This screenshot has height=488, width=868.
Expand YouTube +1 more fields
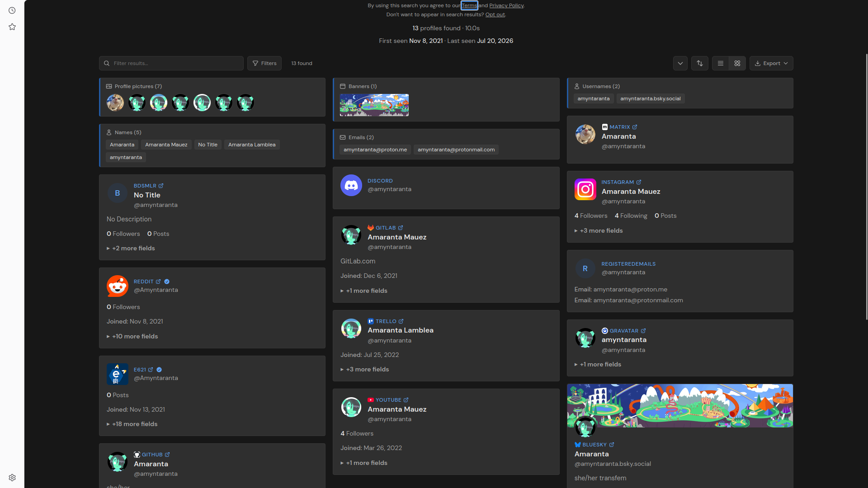364,463
